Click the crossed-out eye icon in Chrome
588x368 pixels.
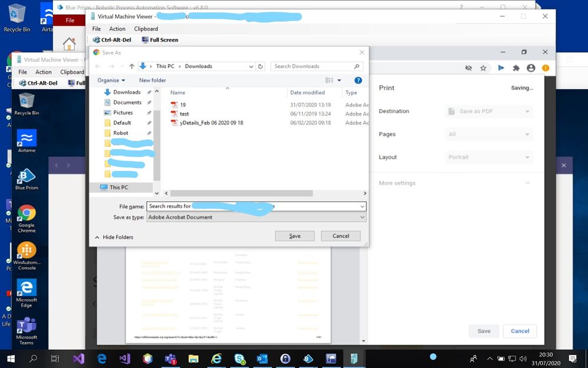468,68
